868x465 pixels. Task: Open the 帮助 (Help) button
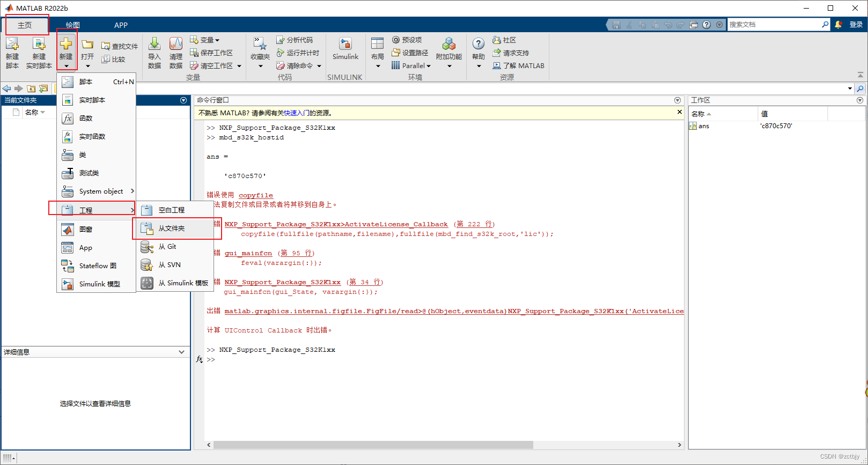[479, 53]
